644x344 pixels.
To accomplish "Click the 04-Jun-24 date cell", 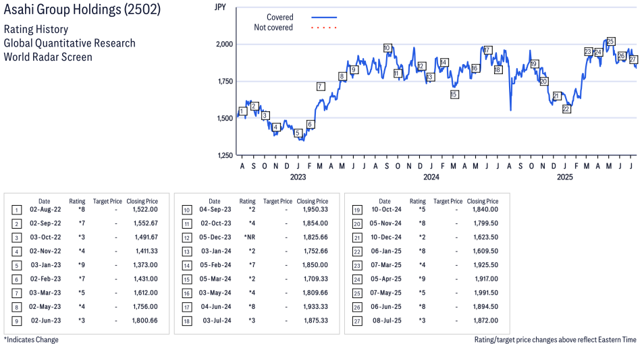I will click(x=216, y=307).
